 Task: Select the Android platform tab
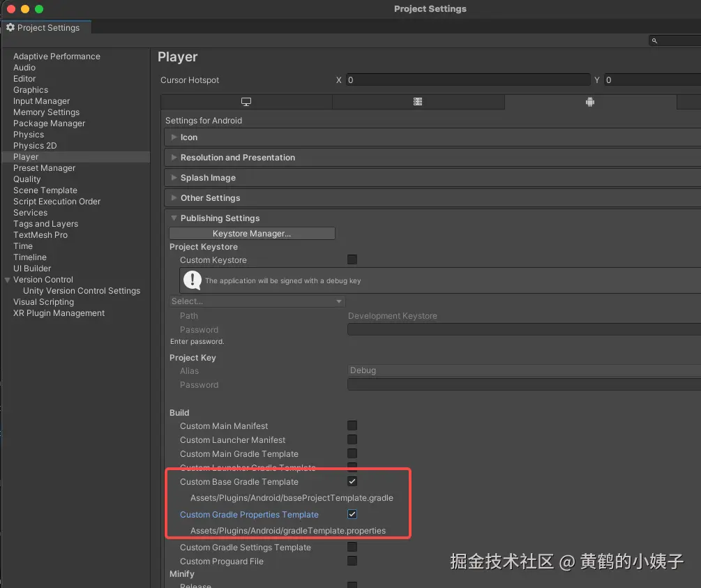(590, 102)
